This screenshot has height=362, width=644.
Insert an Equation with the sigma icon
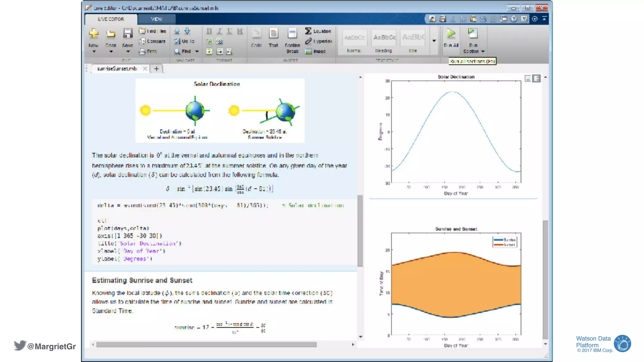(308, 31)
